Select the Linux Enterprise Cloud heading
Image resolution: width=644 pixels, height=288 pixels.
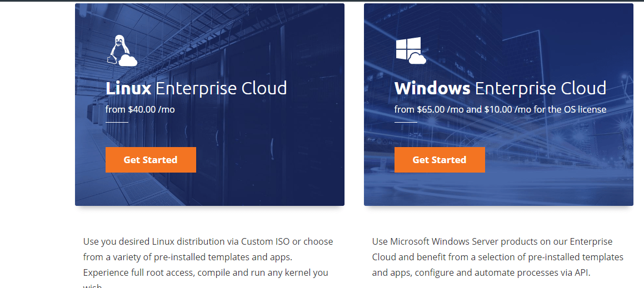[196, 88]
